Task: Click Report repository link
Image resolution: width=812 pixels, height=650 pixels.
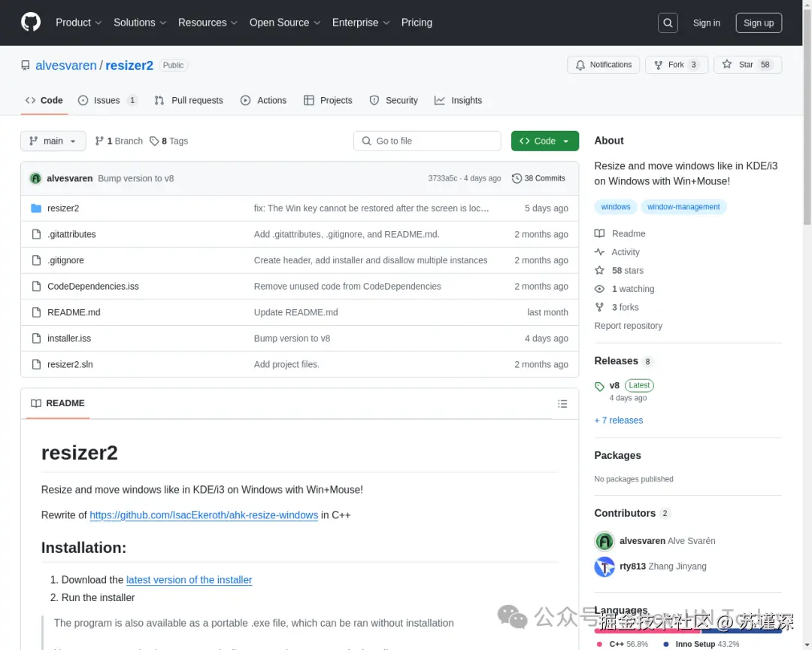Action: (x=628, y=326)
